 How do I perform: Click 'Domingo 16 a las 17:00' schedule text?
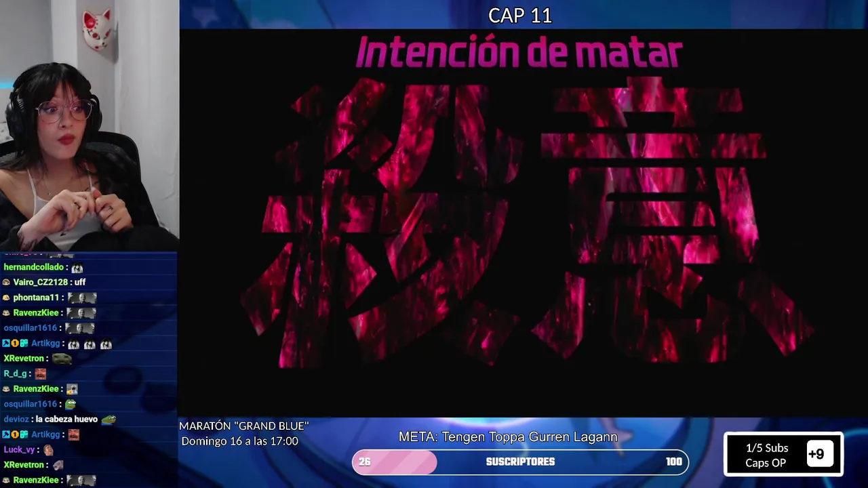click(x=240, y=441)
